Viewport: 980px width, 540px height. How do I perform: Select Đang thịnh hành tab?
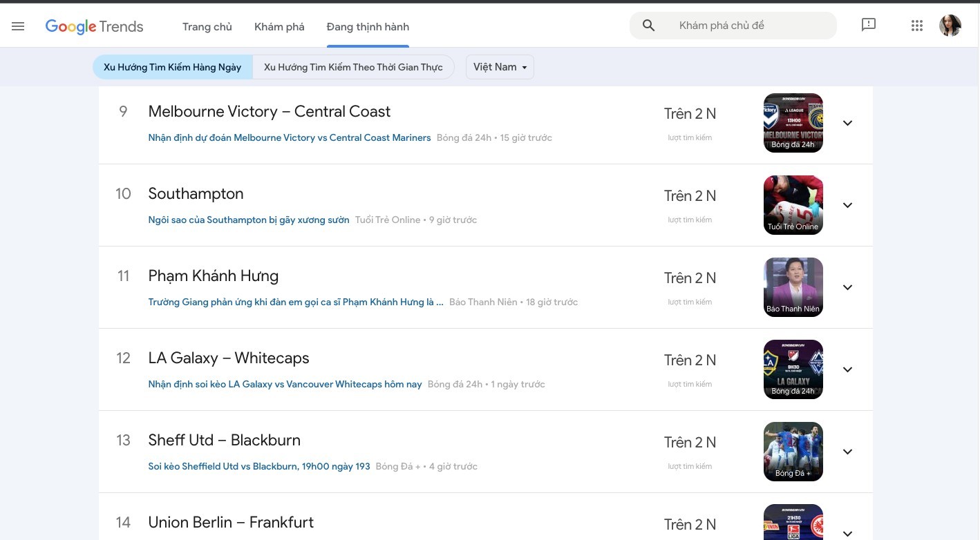click(x=368, y=26)
